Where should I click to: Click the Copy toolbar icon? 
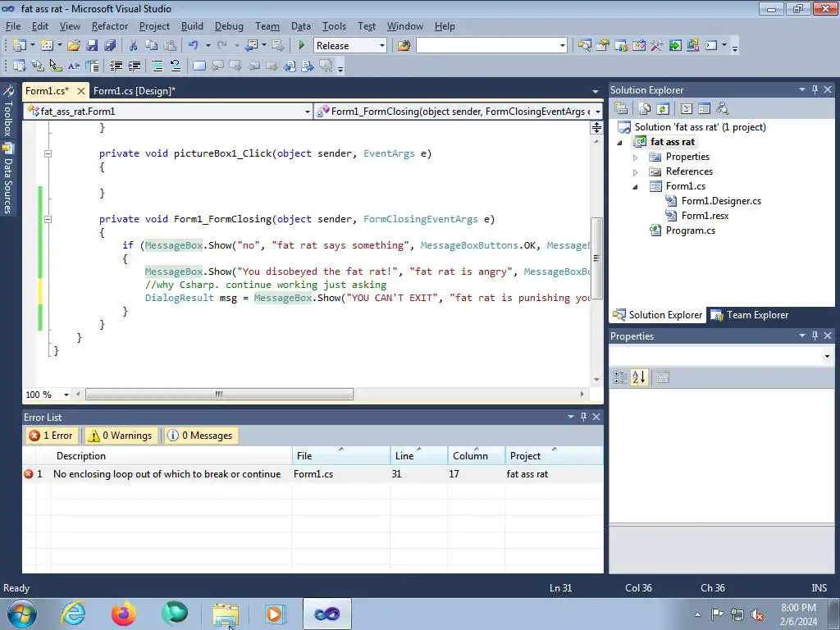click(152, 46)
